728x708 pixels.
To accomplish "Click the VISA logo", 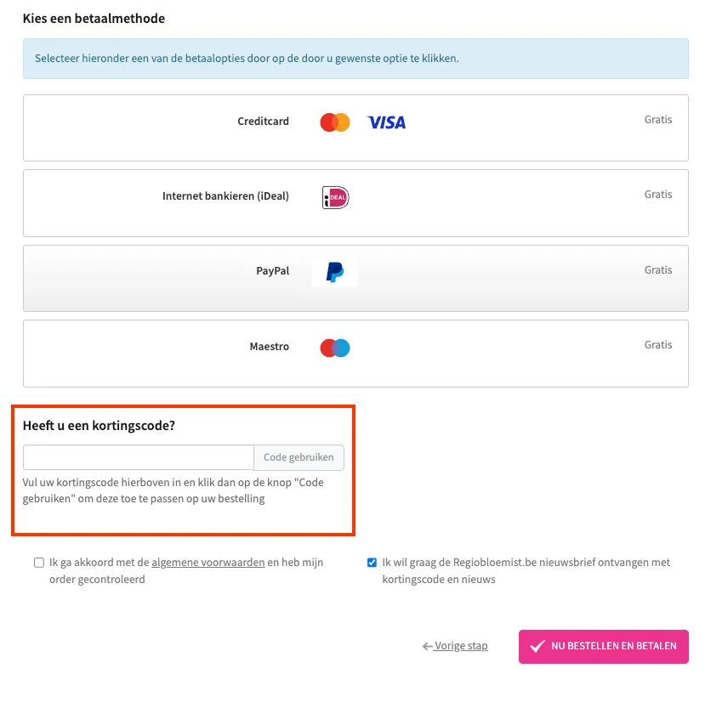I will (x=386, y=122).
